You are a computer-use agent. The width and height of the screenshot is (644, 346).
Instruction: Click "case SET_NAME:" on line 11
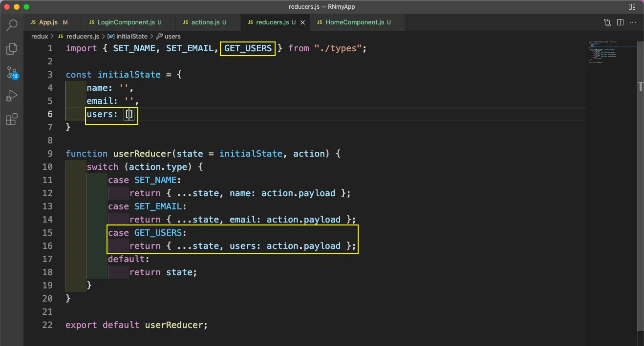pyautogui.click(x=145, y=180)
